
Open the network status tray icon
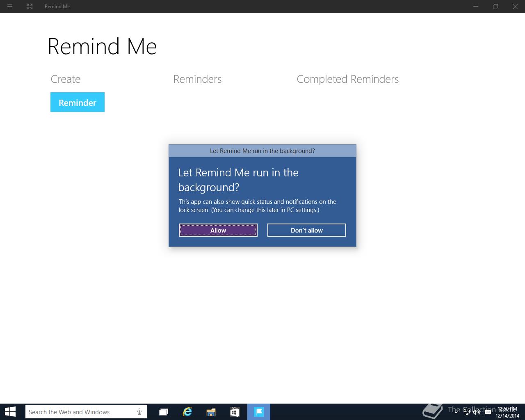click(x=467, y=412)
